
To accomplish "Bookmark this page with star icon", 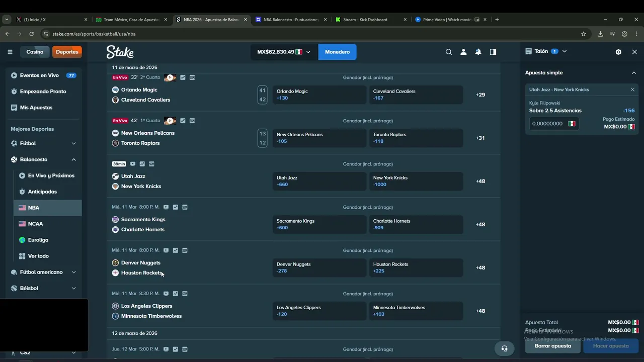I will pos(584,34).
